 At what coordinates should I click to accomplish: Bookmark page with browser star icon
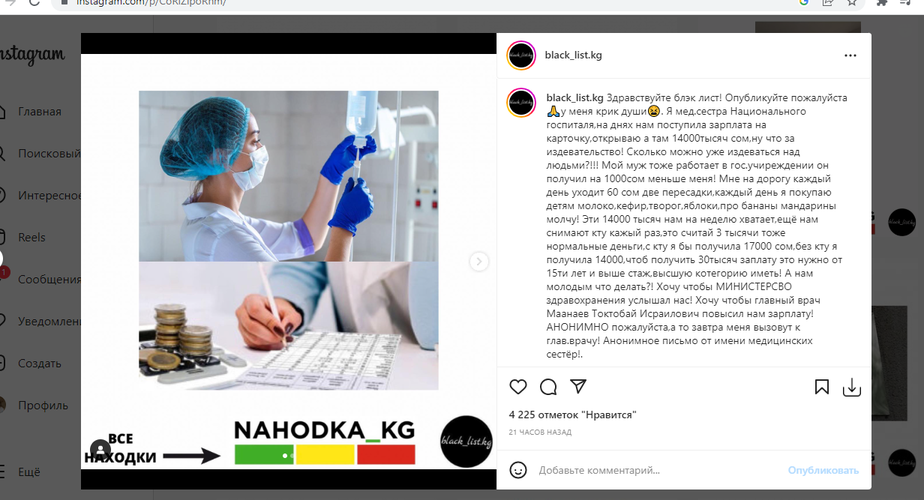(852, 3)
